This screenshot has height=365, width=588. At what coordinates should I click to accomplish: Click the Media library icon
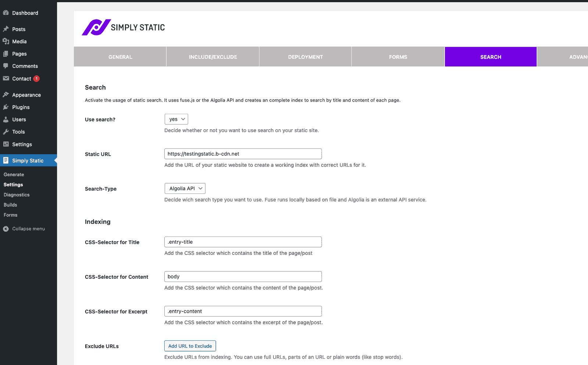(x=6, y=41)
